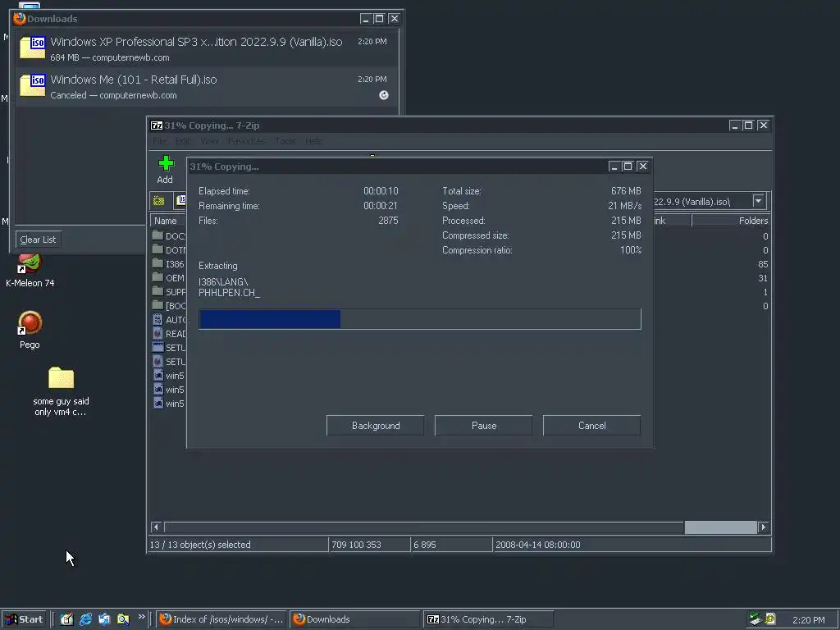Open the greyed File menu in 7-Zip

click(160, 141)
